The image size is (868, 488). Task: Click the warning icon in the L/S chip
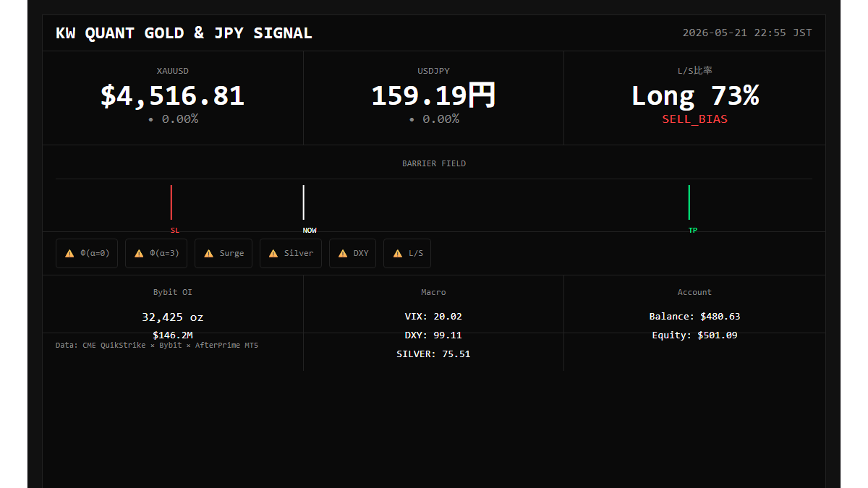[x=397, y=254]
